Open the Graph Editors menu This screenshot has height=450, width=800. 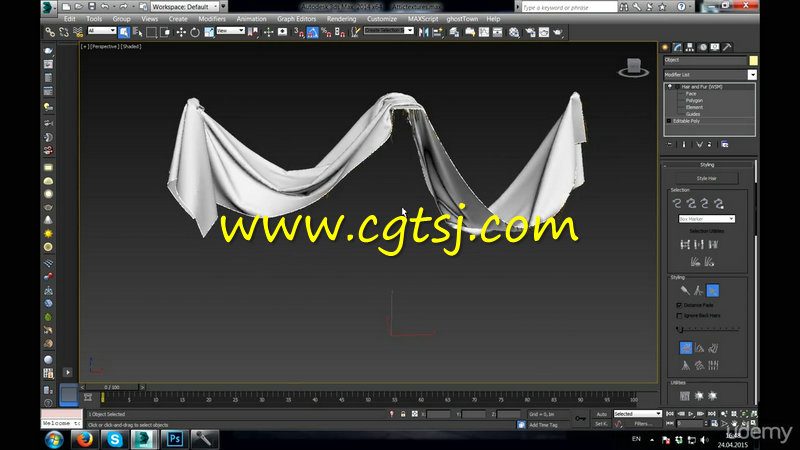coord(296,19)
